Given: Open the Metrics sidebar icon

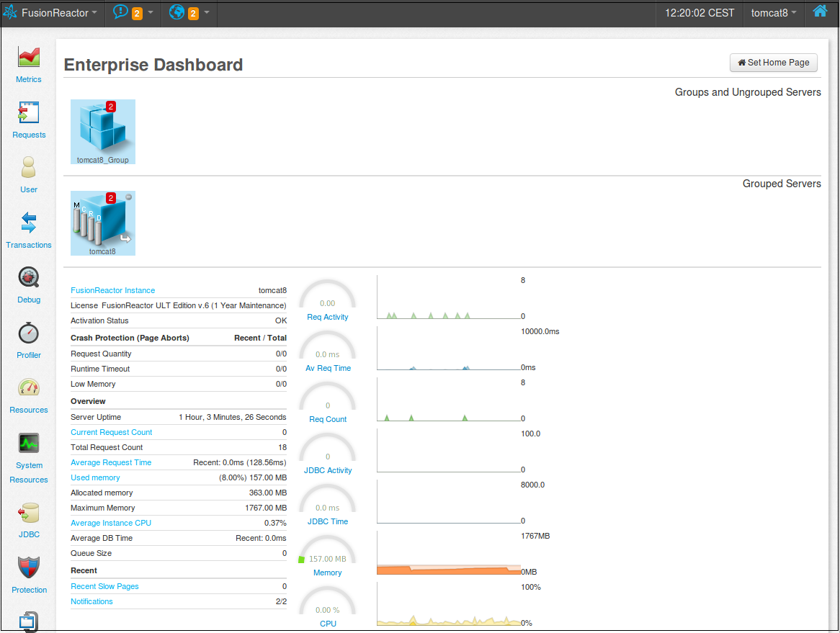Looking at the screenshot, I should pyautogui.click(x=29, y=57).
